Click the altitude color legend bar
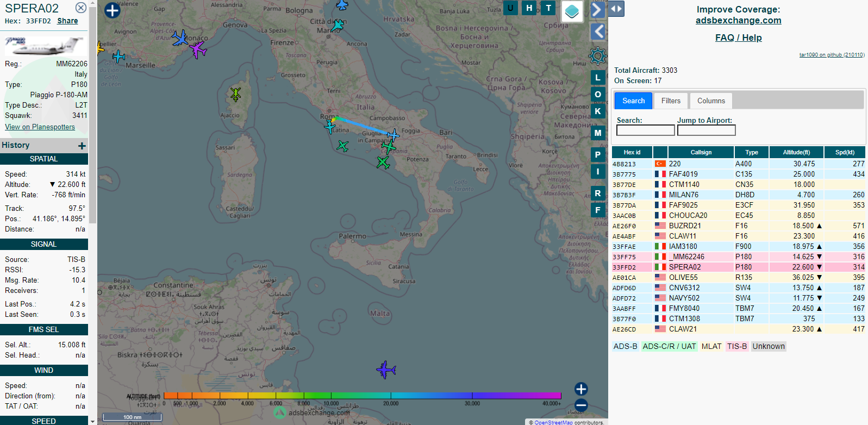 click(362, 396)
